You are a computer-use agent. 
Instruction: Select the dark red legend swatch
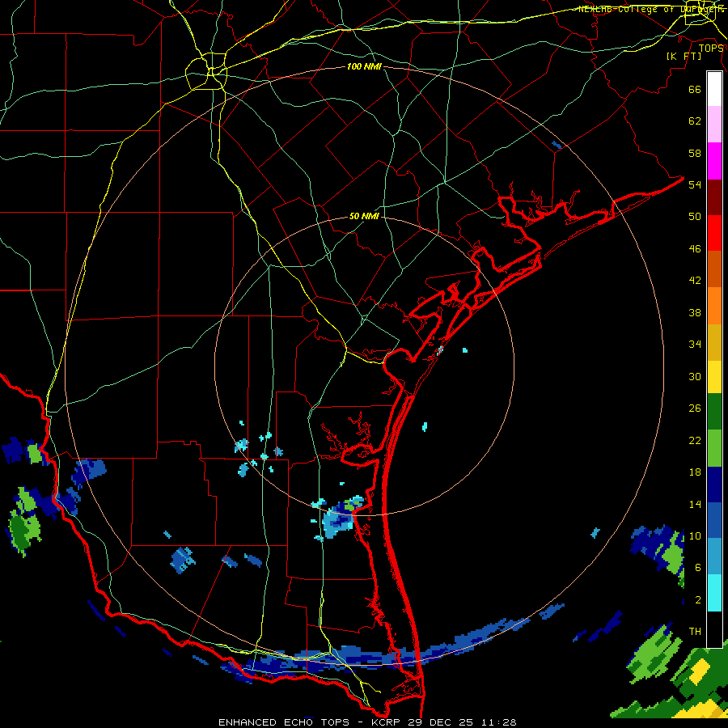point(714,197)
